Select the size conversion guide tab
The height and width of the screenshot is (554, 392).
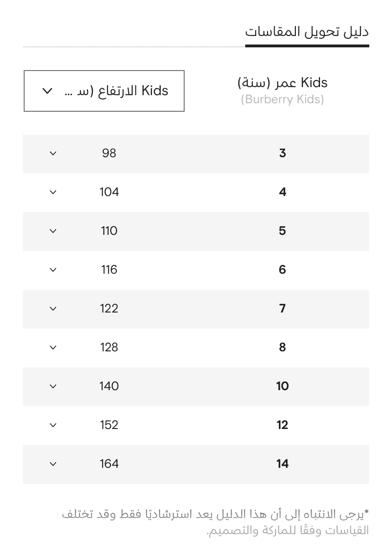point(307,32)
